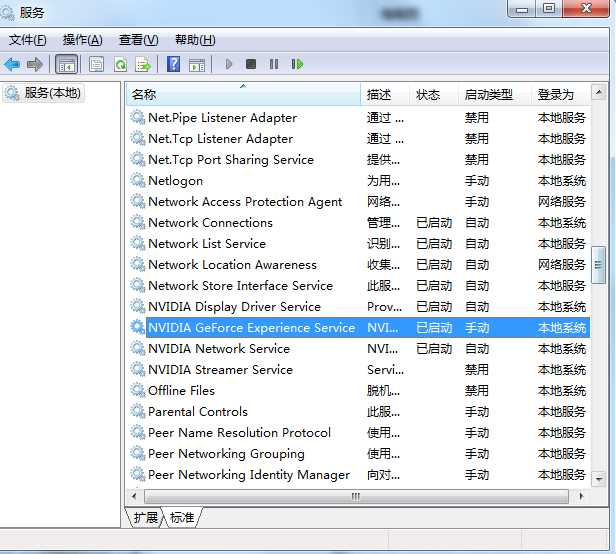Select Peer Networking Identity Manager
This screenshot has width=616, height=554.
coord(249,475)
